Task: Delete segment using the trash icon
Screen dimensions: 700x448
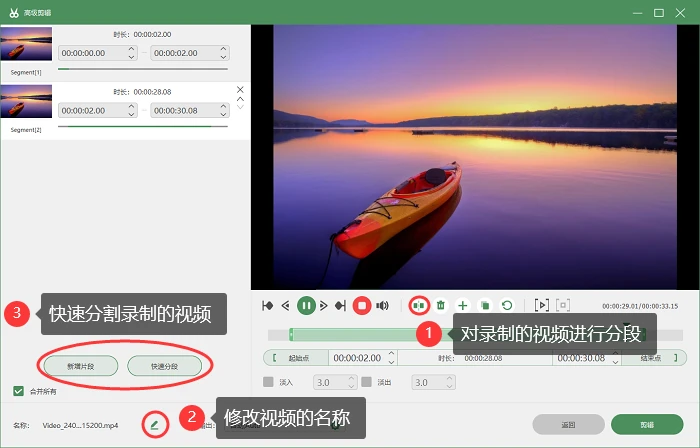Action: [441, 306]
